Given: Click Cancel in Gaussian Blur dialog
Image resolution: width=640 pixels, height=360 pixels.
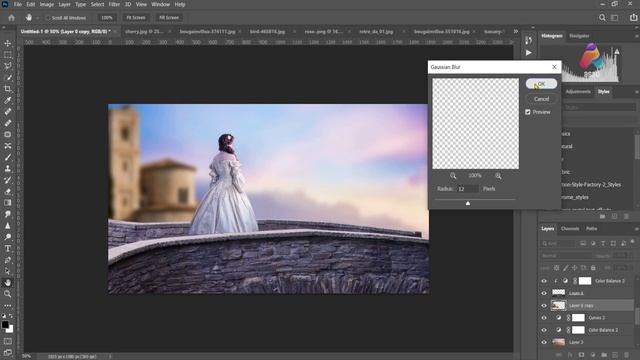Looking at the screenshot, I should (541, 99).
